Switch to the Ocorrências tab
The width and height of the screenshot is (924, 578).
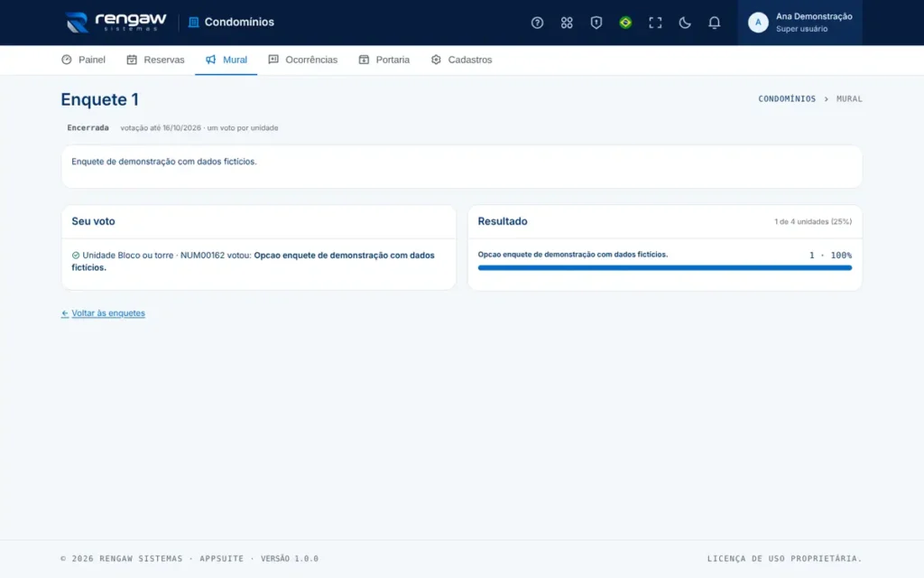click(x=303, y=60)
